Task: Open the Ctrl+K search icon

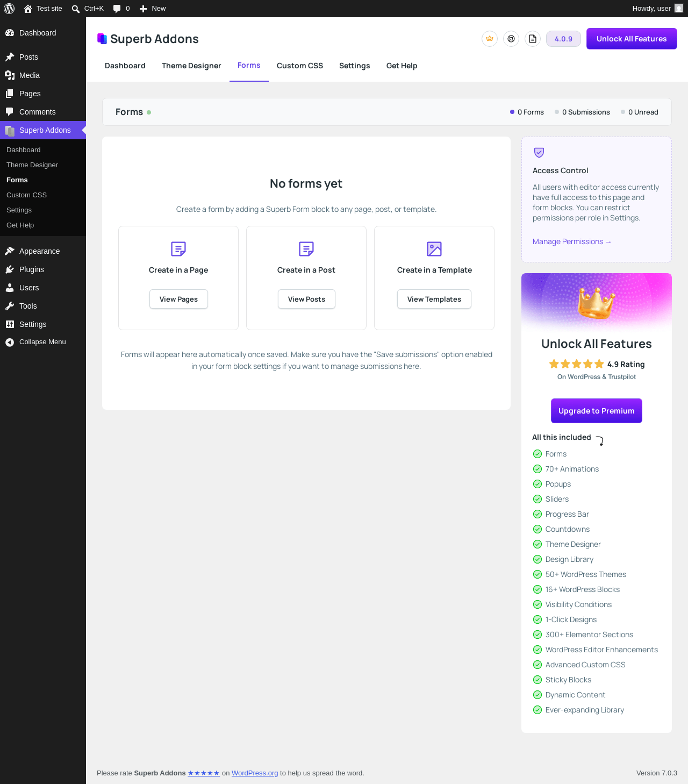Action: 76,9
